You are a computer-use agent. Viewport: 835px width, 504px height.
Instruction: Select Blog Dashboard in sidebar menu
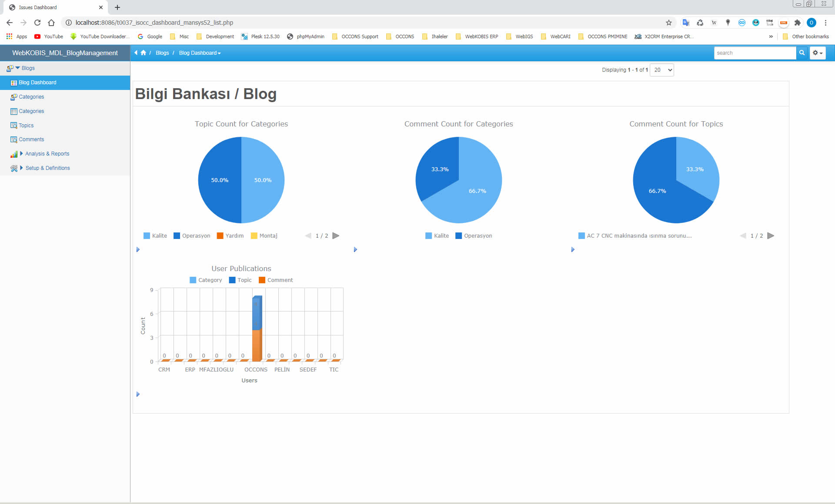tap(37, 83)
